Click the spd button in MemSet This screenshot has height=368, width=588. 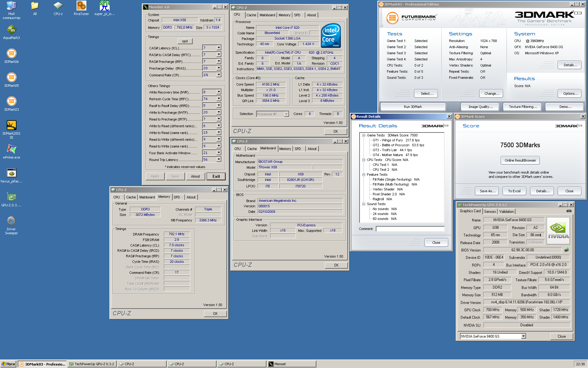185,41
